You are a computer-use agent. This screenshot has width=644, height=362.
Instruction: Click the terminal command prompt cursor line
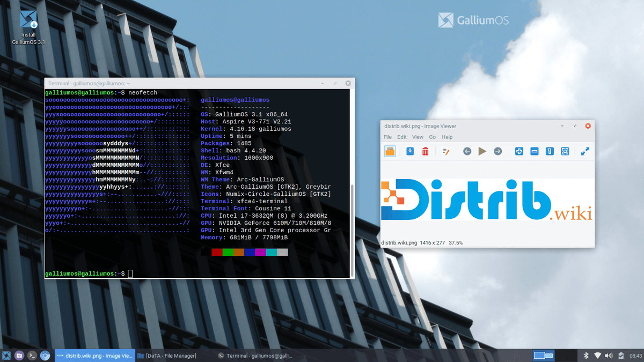tap(89, 274)
